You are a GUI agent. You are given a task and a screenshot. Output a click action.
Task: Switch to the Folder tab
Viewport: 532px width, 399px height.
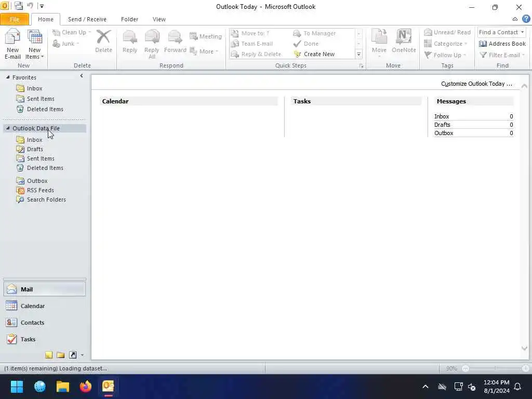tap(129, 19)
